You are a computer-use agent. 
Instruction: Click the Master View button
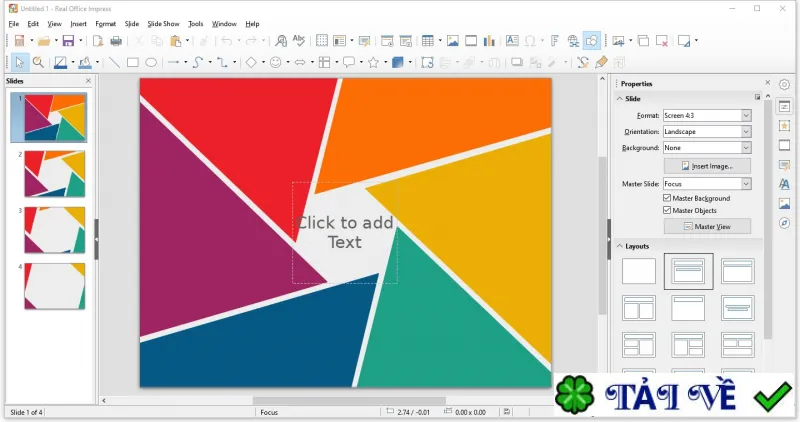pyautogui.click(x=707, y=226)
